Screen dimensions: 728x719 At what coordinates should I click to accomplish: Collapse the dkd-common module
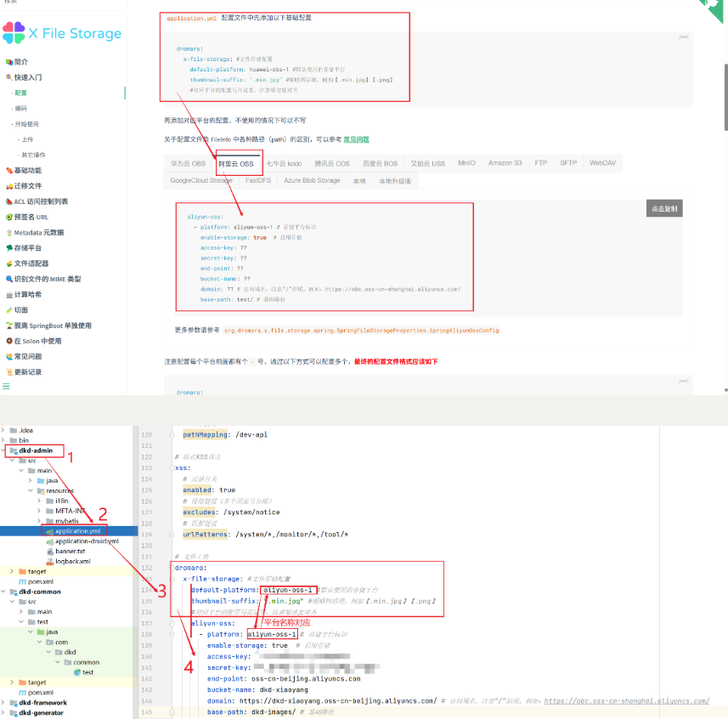[3, 592]
